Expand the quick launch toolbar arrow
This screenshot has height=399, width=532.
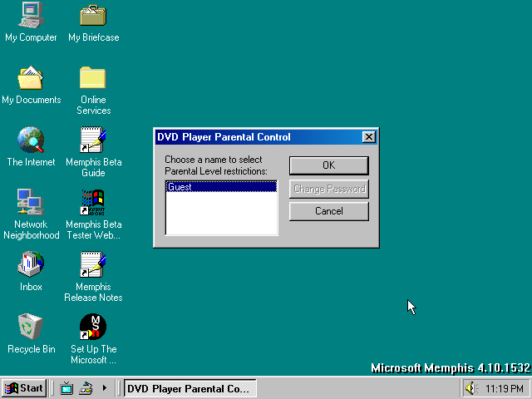click(x=105, y=388)
